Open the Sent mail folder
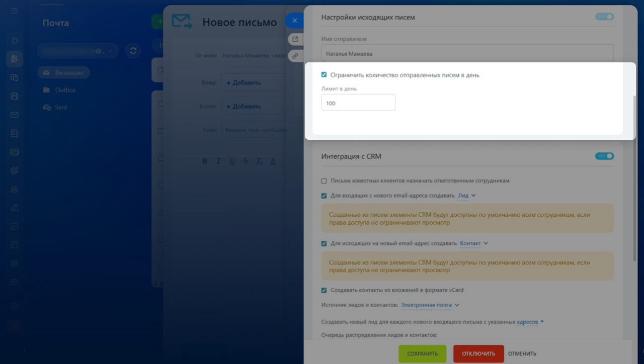This screenshot has width=644, height=364. (x=61, y=107)
